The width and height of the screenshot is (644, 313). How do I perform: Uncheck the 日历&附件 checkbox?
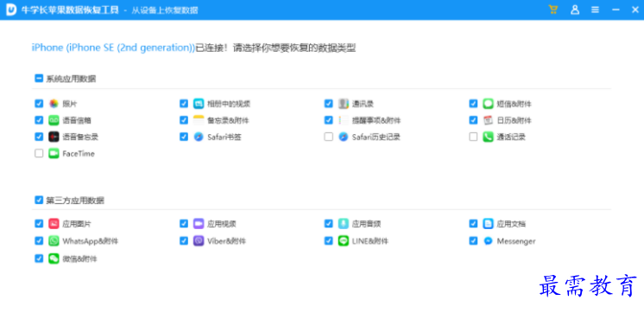pos(474,120)
